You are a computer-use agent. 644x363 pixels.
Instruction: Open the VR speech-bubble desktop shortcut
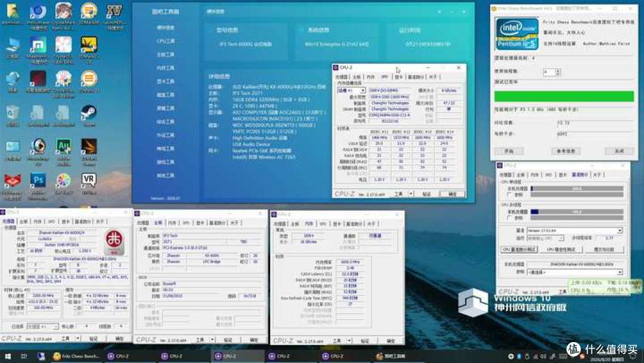pyautogui.click(x=89, y=180)
